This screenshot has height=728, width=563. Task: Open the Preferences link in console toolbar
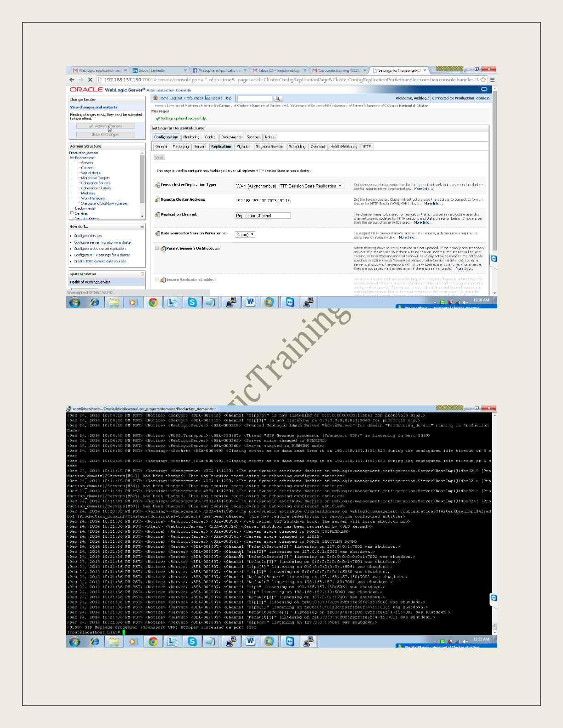click(x=194, y=98)
